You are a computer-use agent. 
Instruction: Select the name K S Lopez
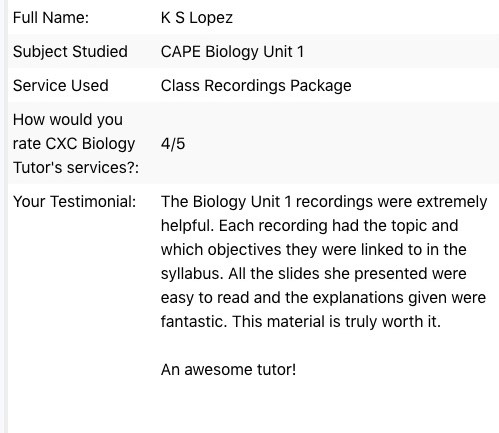pyautogui.click(x=196, y=18)
